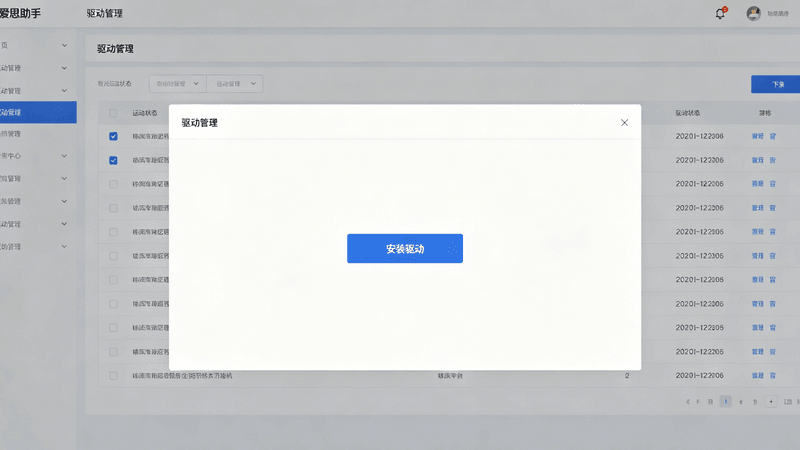The height and width of the screenshot is (450, 800).
Task: Open the first blue action link in the row showing 2
Action: (x=758, y=376)
